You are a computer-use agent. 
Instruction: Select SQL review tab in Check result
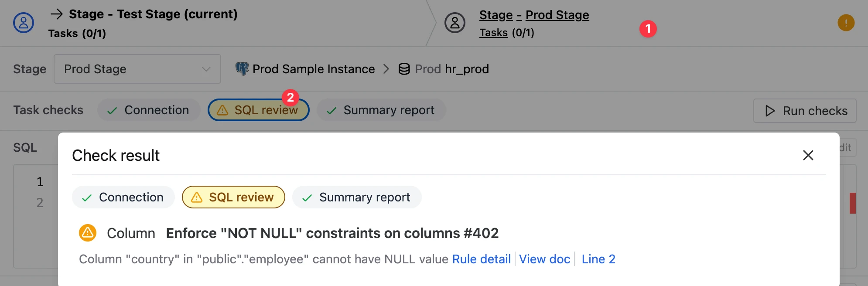[233, 197]
